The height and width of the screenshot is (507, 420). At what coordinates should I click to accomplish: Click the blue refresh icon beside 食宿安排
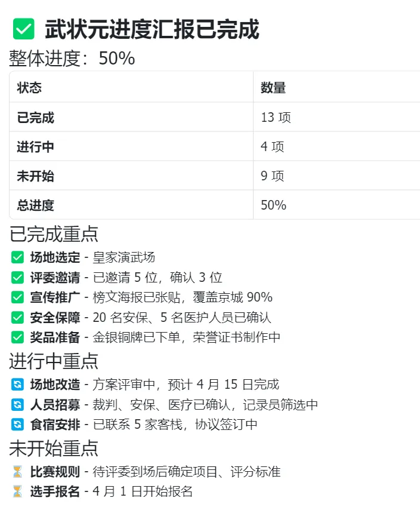pyautogui.click(x=17, y=424)
